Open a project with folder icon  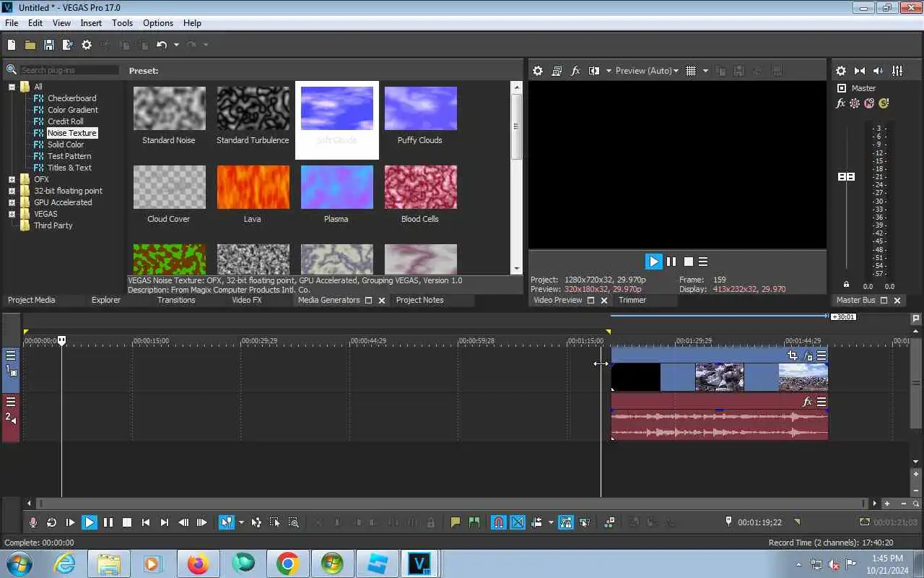[30, 45]
